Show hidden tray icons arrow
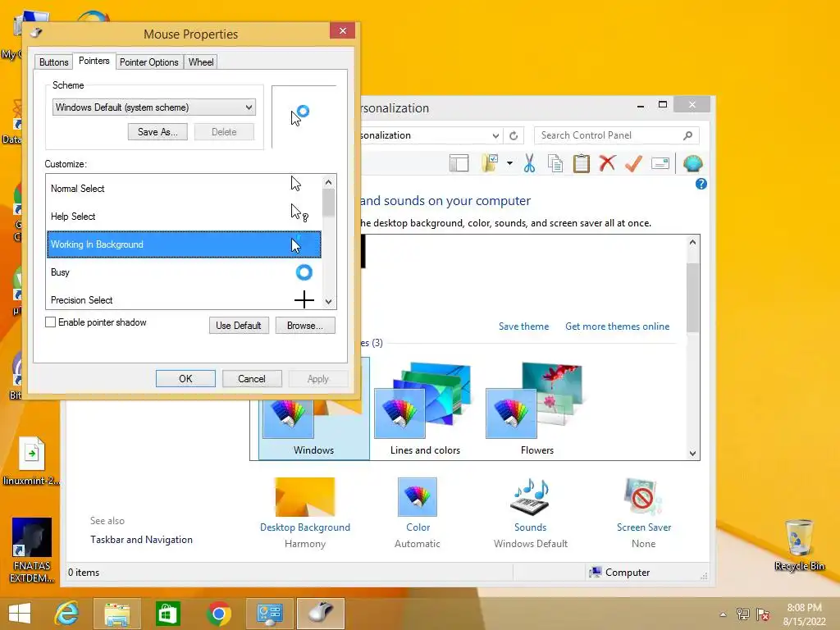Image resolution: width=840 pixels, height=630 pixels. (x=724, y=614)
